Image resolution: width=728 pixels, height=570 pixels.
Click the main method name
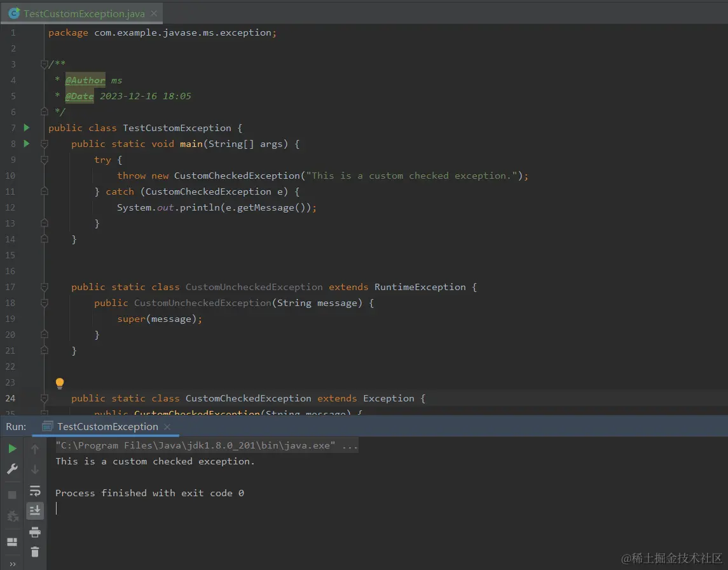[x=191, y=144]
